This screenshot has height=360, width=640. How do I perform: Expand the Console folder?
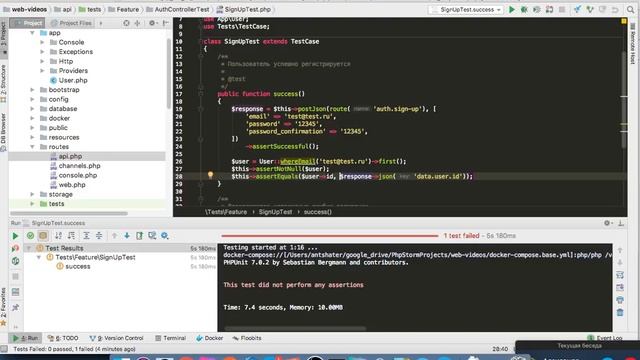(x=42, y=42)
